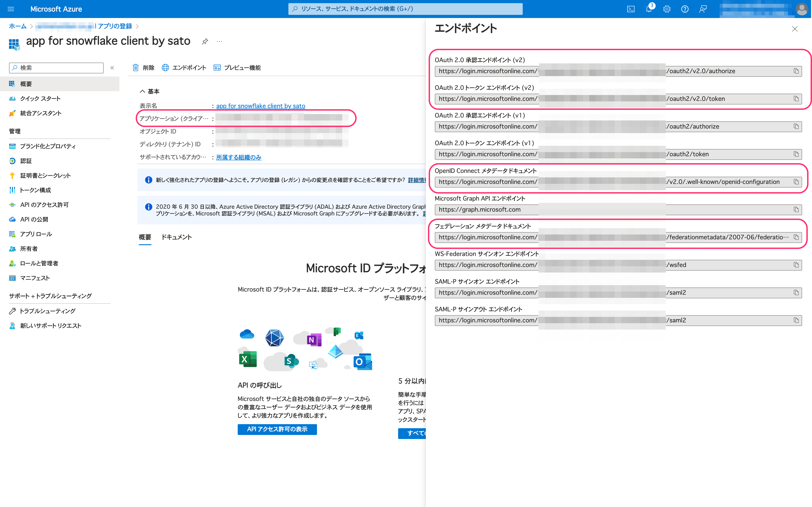812x507 pixels.
Task: Copy the SAML-P sign-on endpoint
Action: point(796,293)
